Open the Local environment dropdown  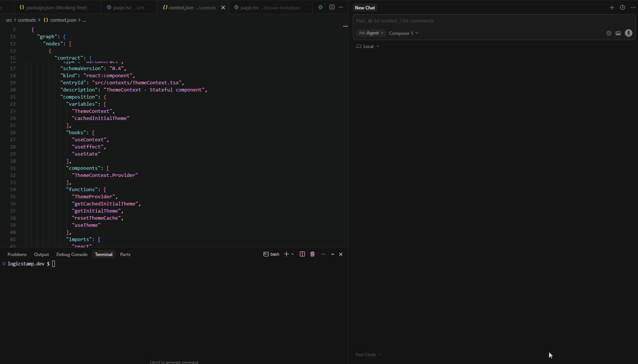pos(368,46)
